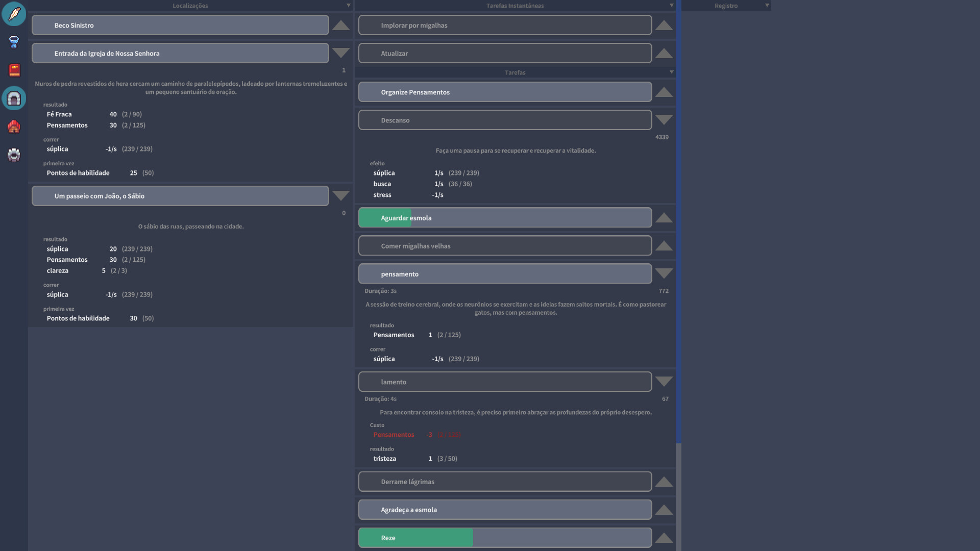Open Tarefas Instantâneas header dropdown arrow

click(671, 6)
